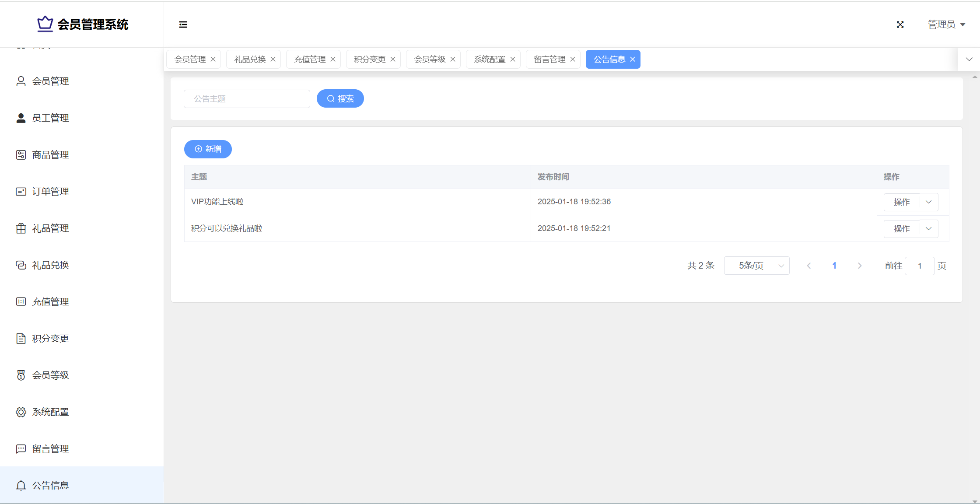
Task: Close the 留言管理 tab
Action: 573,59
